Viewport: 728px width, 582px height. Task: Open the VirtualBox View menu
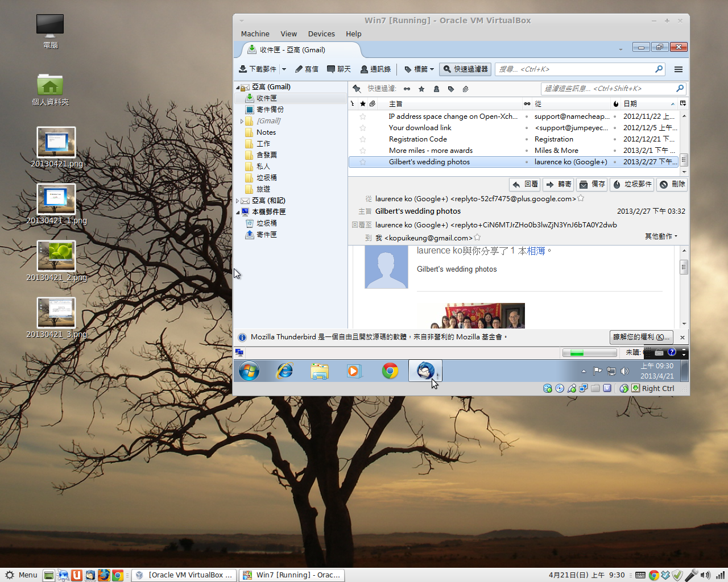tap(289, 34)
